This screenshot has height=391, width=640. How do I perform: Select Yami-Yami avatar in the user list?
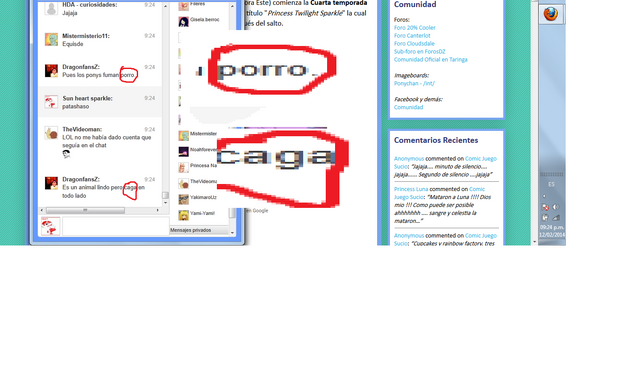184,215
